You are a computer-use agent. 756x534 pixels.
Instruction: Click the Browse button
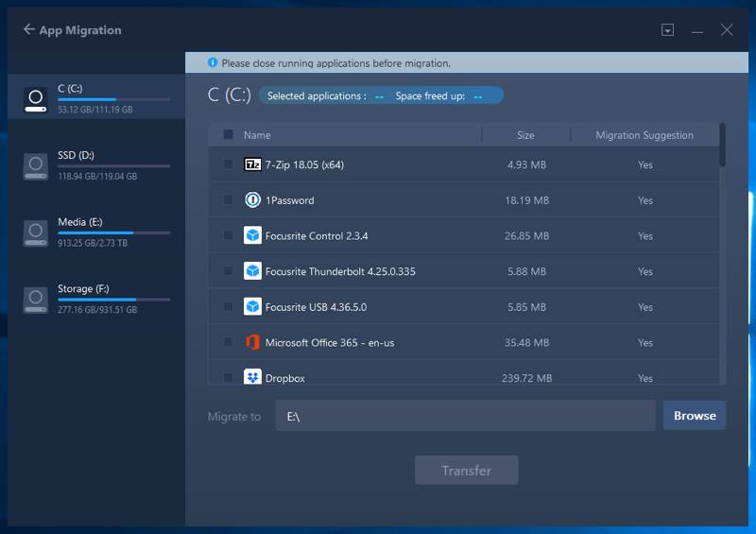[695, 415]
